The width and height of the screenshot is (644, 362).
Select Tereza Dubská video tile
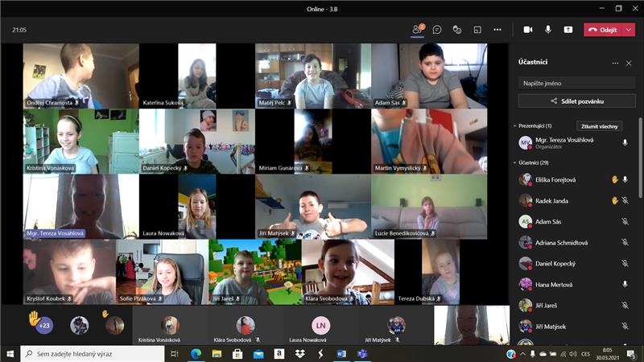tap(440, 272)
